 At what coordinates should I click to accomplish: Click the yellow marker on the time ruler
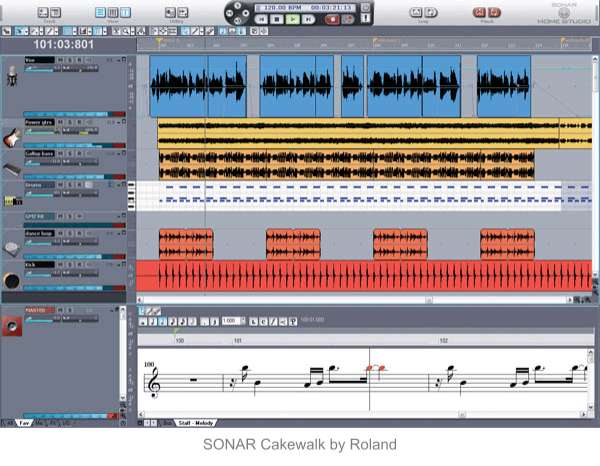pos(158,41)
